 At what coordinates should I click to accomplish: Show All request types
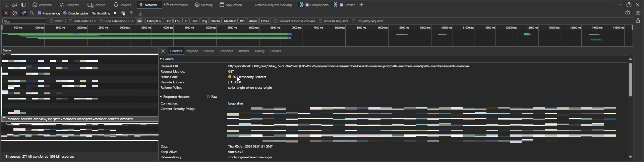[140, 21]
